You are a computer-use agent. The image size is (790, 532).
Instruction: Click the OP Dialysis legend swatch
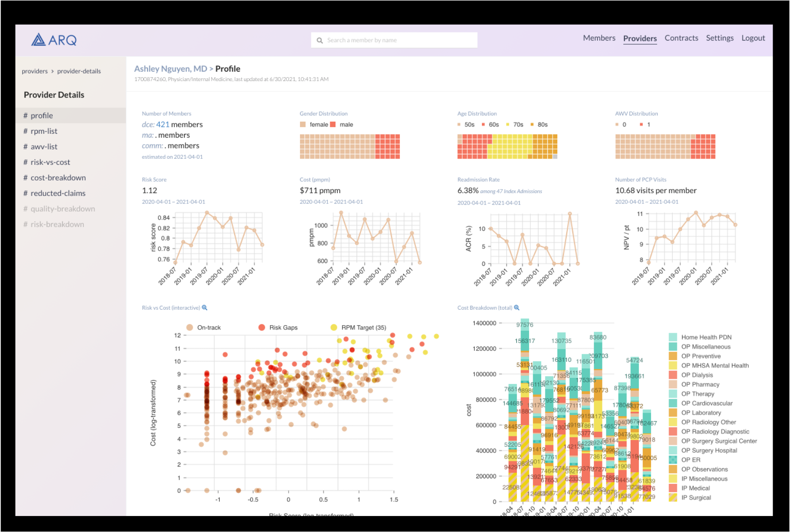pyautogui.click(x=673, y=375)
